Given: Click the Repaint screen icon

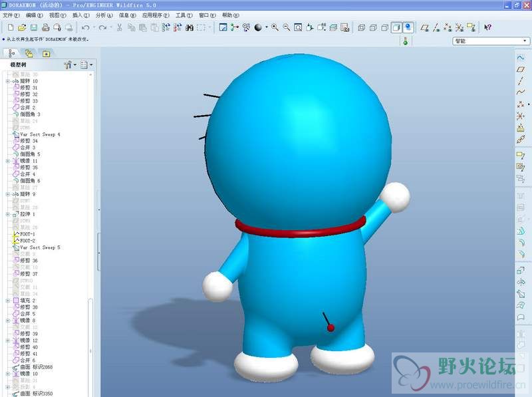Looking at the screenshot, I should pyautogui.click(x=223, y=27).
